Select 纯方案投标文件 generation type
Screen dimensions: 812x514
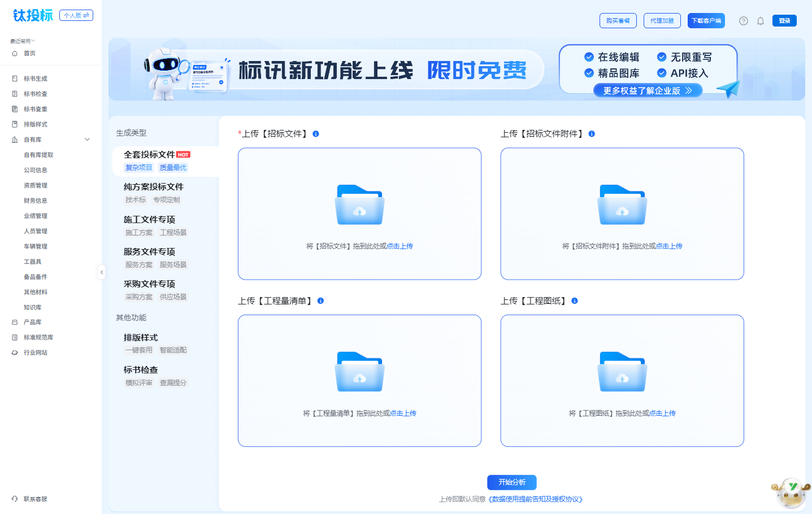pos(166,193)
